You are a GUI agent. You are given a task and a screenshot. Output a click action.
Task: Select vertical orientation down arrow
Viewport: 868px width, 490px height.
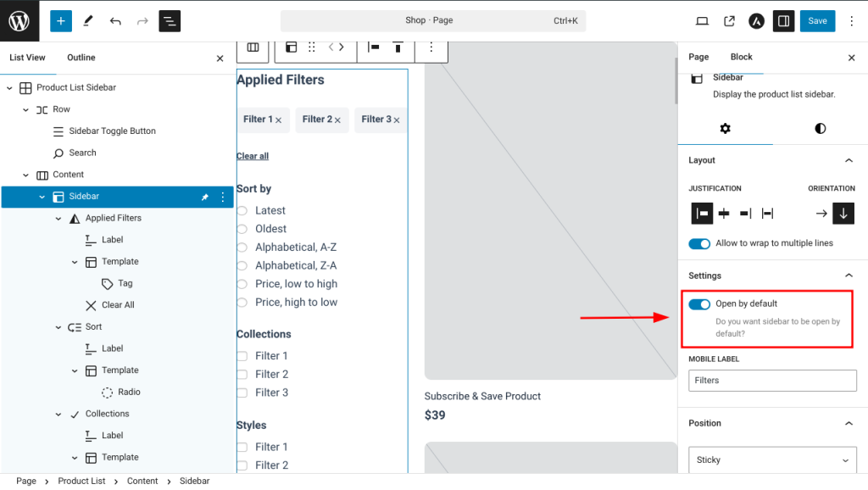(x=843, y=214)
